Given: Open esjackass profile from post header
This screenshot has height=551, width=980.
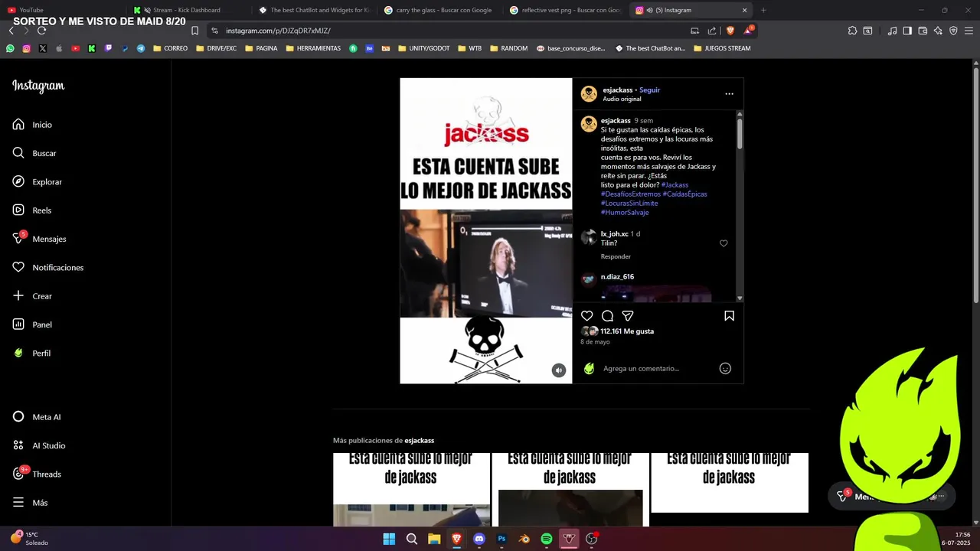Looking at the screenshot, I should point(617,90).
